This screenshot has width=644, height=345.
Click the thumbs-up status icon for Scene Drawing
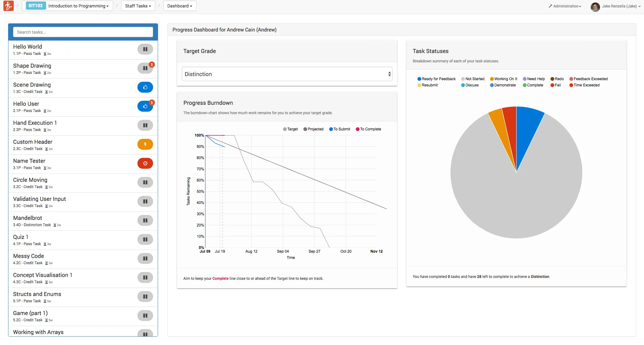pos(145,87)
